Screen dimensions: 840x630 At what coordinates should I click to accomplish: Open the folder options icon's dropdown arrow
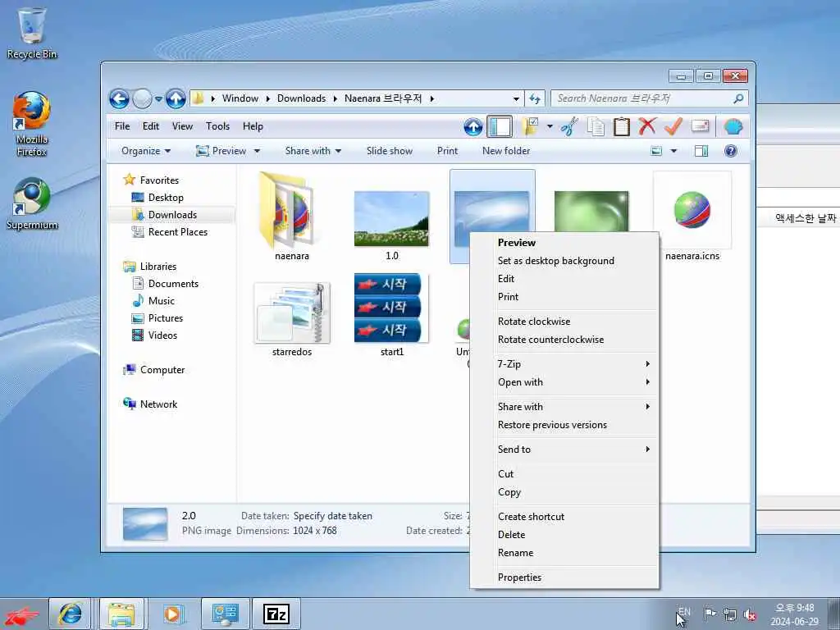click(x=550, y=127)
